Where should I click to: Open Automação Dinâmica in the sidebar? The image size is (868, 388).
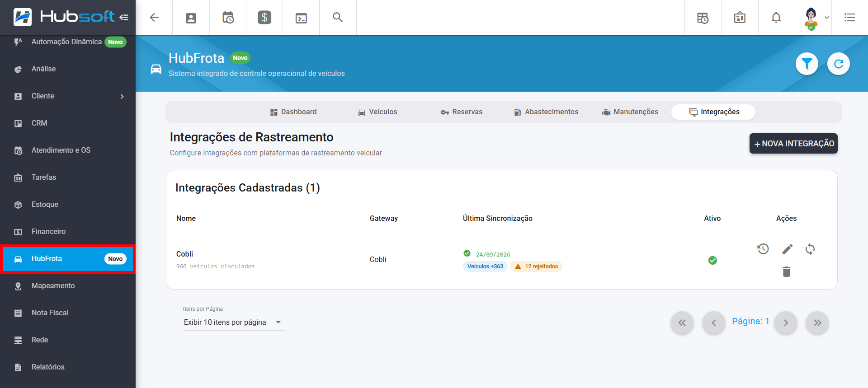68,42
